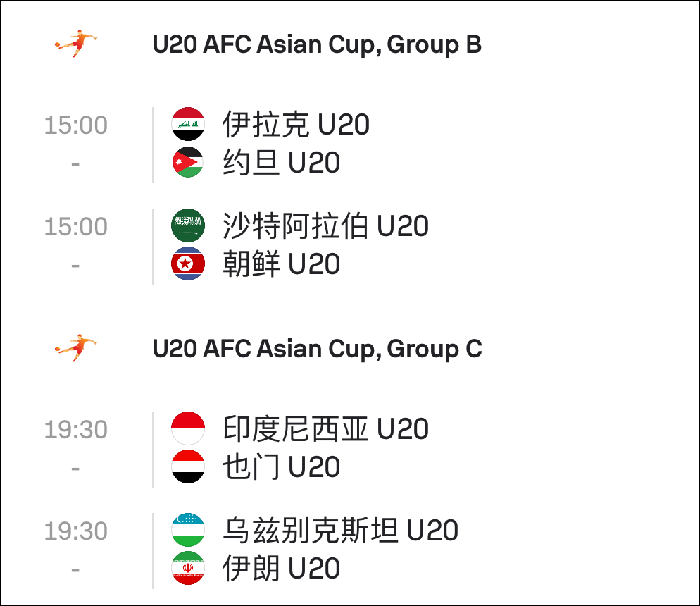
Task: Open the 朝鲜 U20 team entry
Action: [281, 264]
